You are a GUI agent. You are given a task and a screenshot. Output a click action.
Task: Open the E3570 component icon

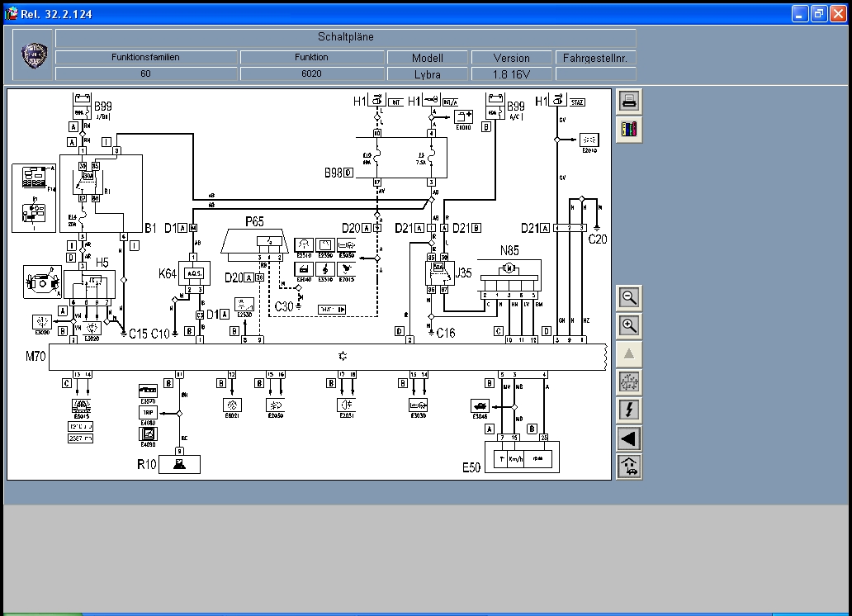pos(148,391)
